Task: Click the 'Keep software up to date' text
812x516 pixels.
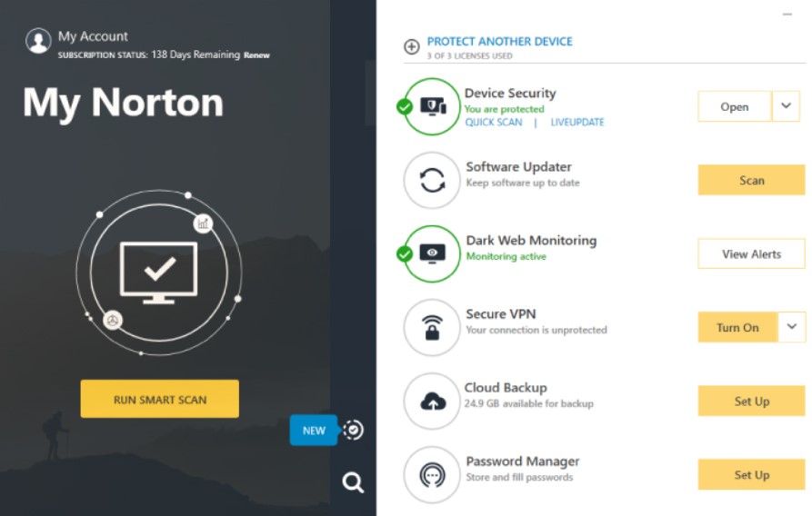Action: (523, 183)
